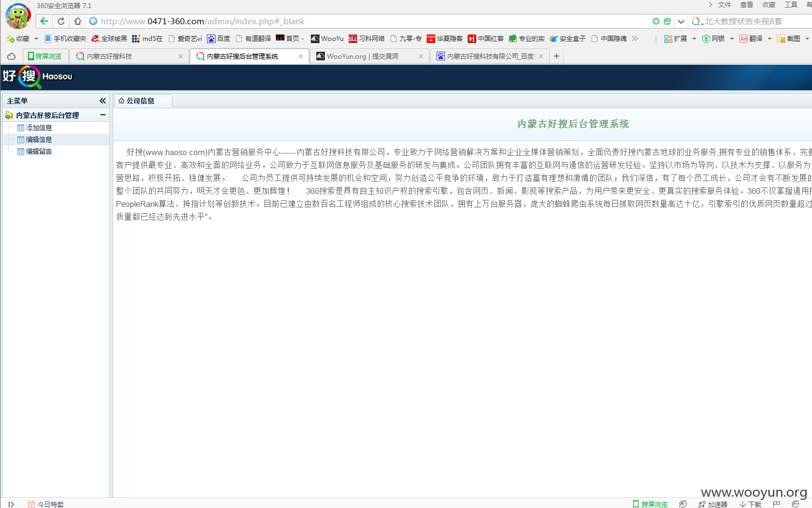The height and width of the screenshot is (508, 812).
Task: Click the Haosou logo in page header
Action: pos(38,77)
